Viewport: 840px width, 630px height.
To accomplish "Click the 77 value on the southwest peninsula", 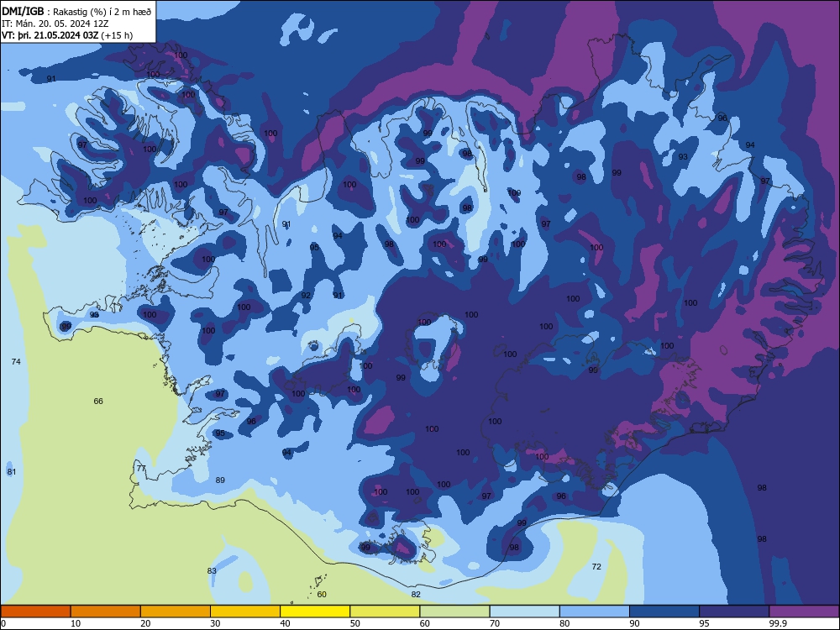I will pos(141,468).
